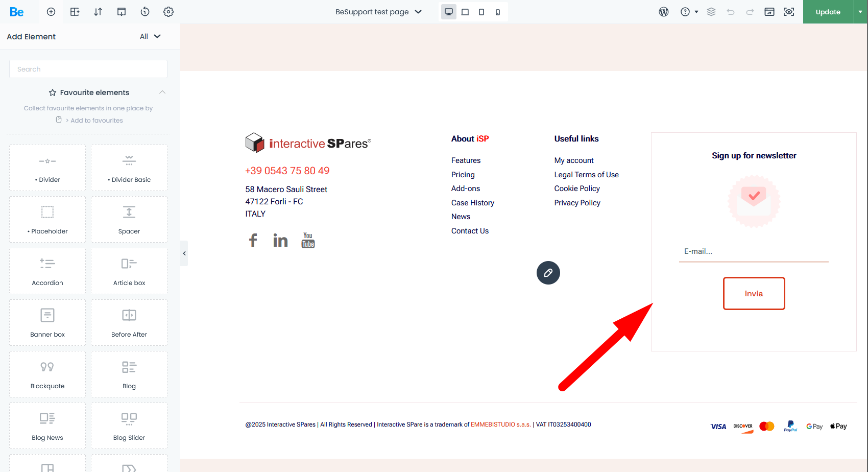Collapse the Favourite elements section
The width and height of the screenshot is (868, 472).
click(x=162, y=92)
